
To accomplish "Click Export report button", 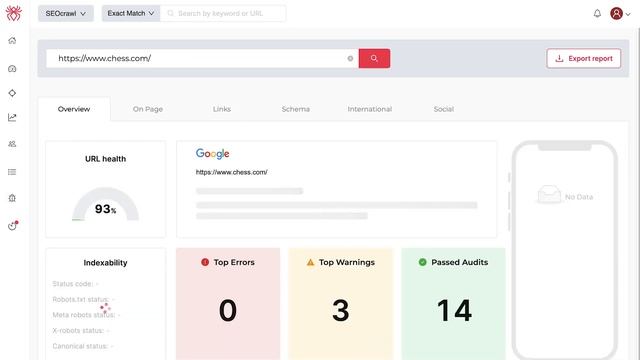I will point(584,58).
